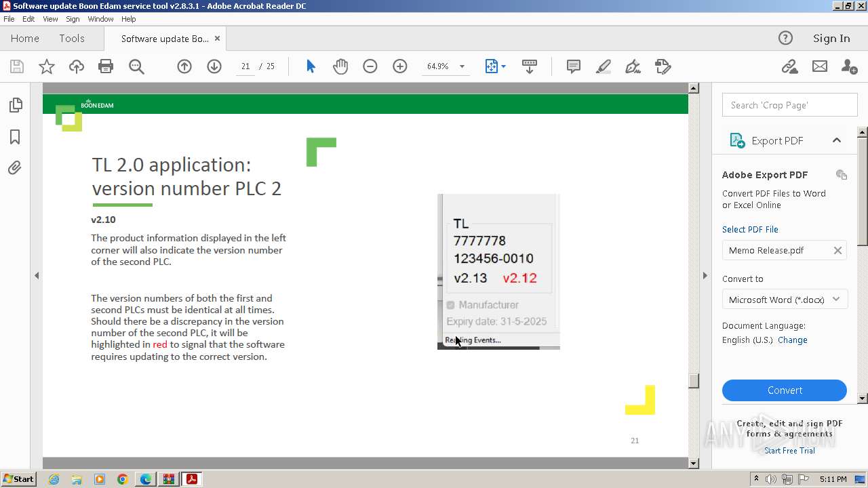Change the document language
868x488 pixels.
pos(793,340)
